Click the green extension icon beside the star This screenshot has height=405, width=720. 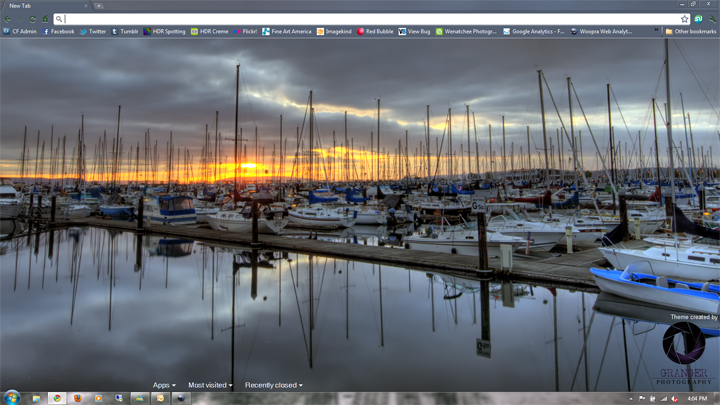pyautogui.click(x=698, y=19)
